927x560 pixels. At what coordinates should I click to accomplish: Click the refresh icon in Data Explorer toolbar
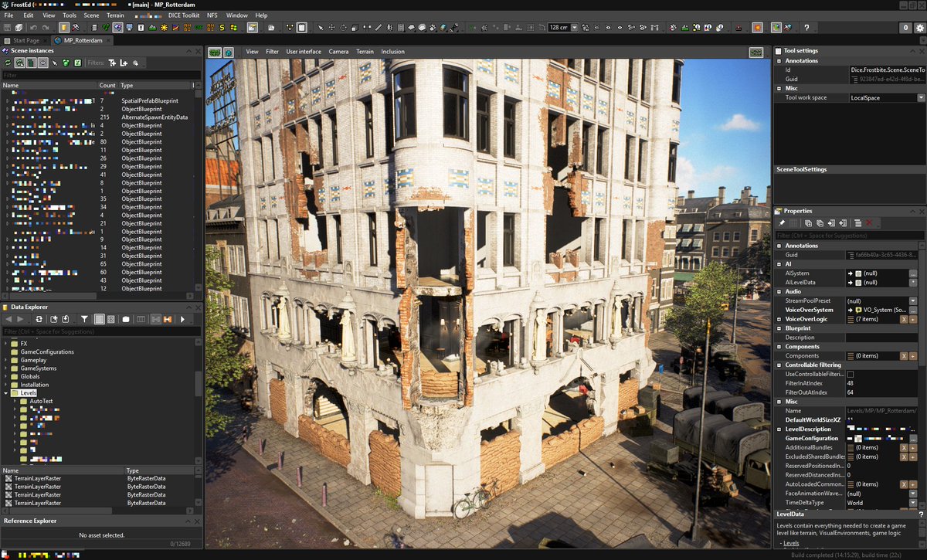tap(39, 319)
